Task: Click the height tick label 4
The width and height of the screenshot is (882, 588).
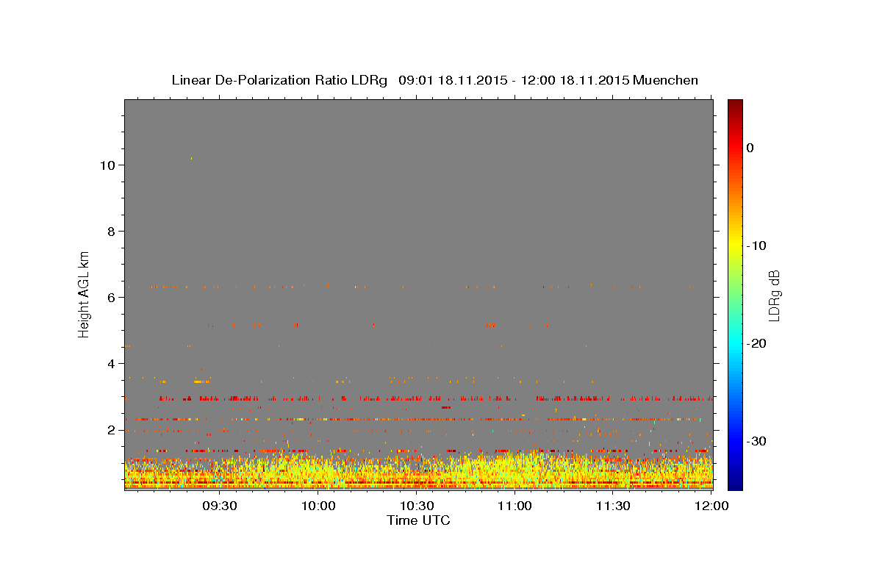Action: click(110, 363)
